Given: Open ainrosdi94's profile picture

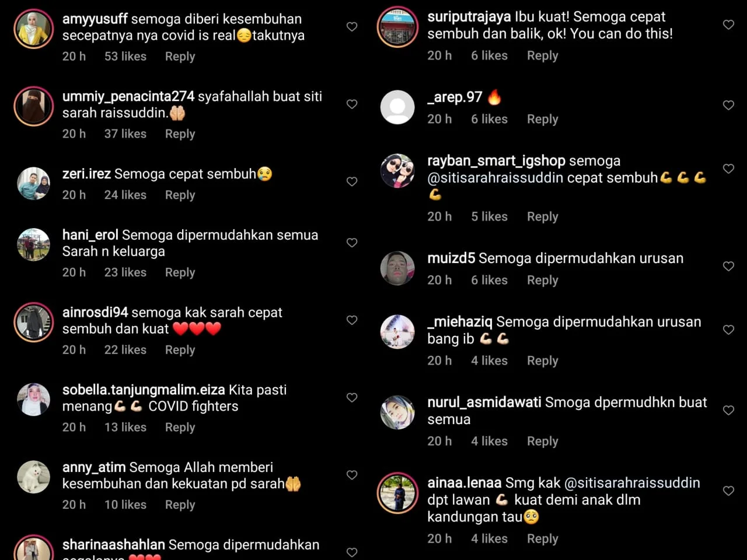Looking at the screenshot, I should [34, 322].
